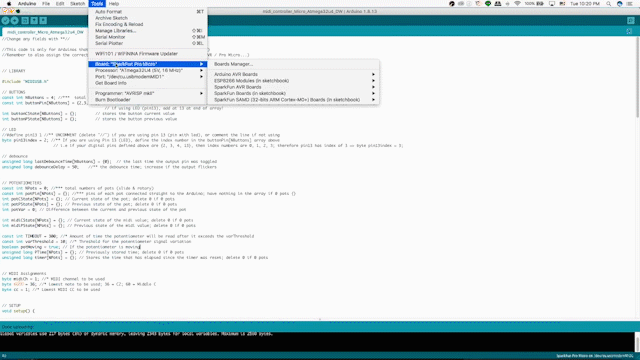
Task: Choose Fix Encoding & Reload
Action: [148, 24]
